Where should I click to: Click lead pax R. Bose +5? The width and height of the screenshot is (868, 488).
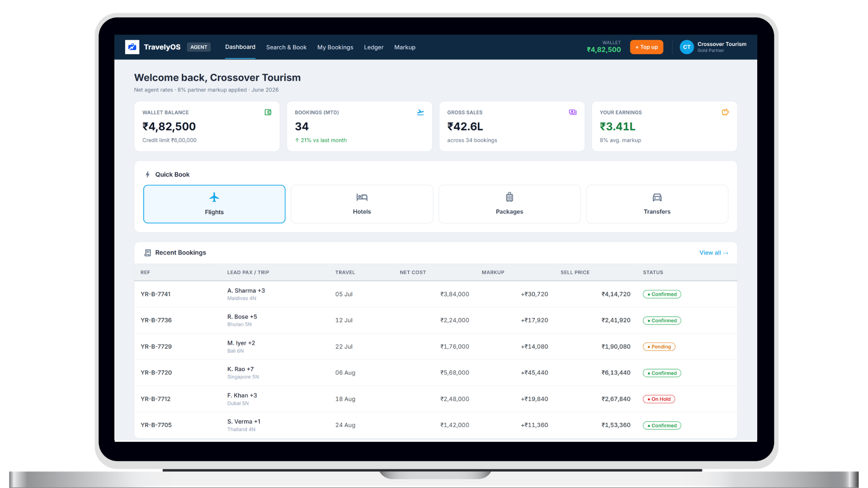click(x=242, y=317)
